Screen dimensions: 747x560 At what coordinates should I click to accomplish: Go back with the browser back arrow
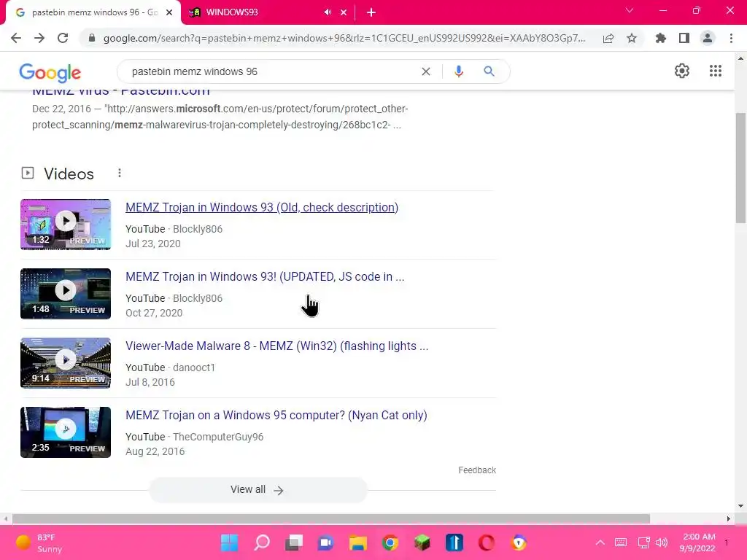pyautogui.click(x=16, y=38)
